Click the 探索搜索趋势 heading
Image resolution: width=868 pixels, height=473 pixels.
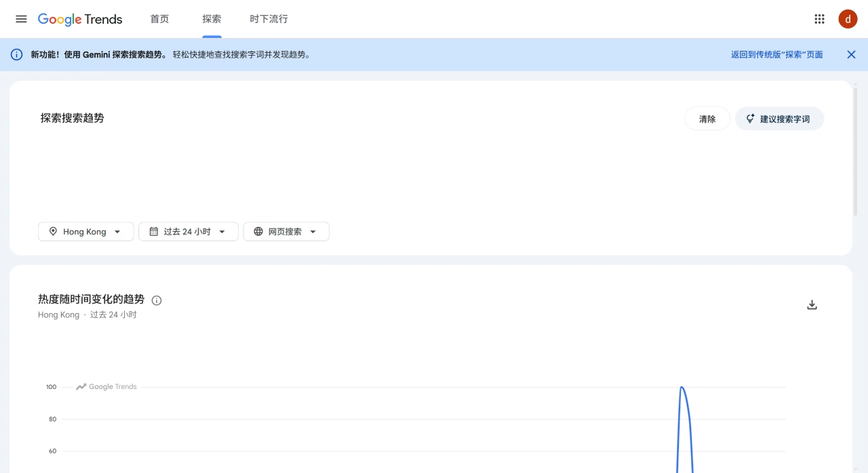73,118
